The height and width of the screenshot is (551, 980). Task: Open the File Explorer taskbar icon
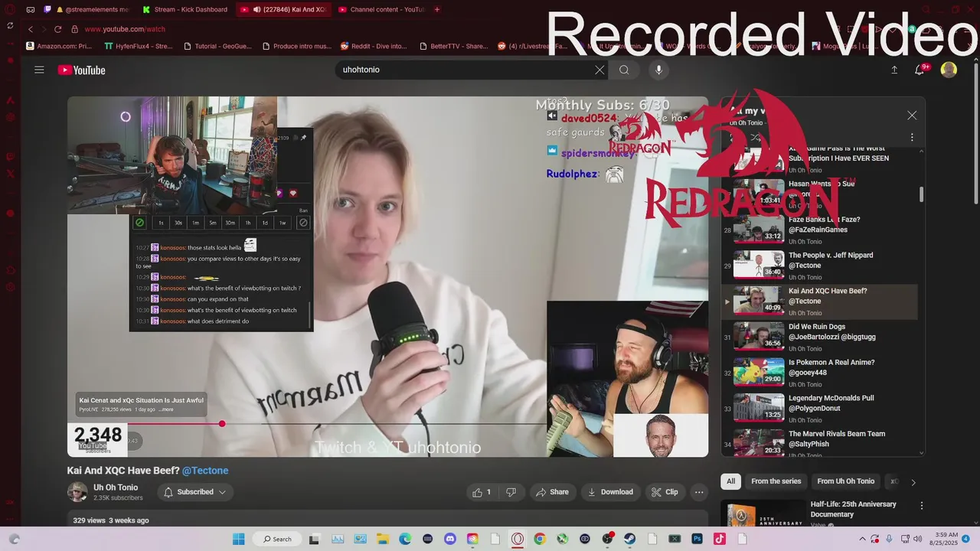[383, 539]
